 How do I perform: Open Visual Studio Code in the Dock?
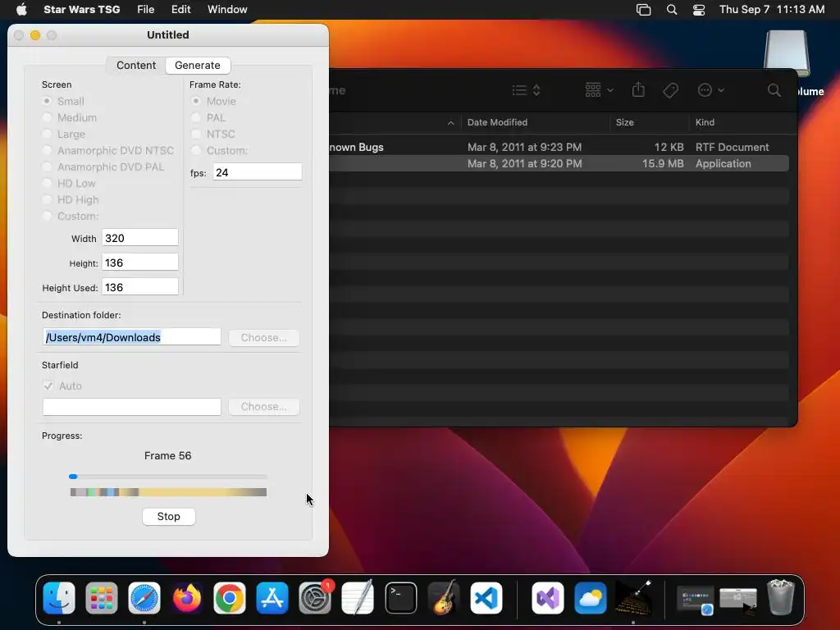pos(486,598)
